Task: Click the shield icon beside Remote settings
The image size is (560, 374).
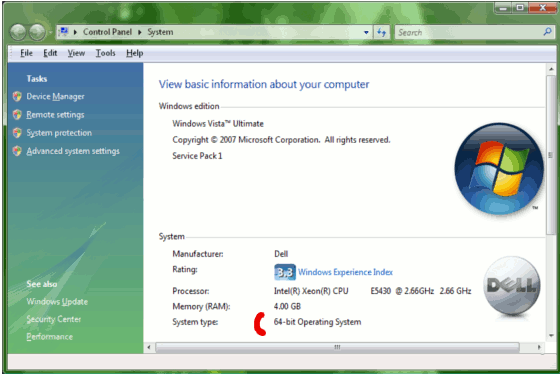Action: [17, 115]
